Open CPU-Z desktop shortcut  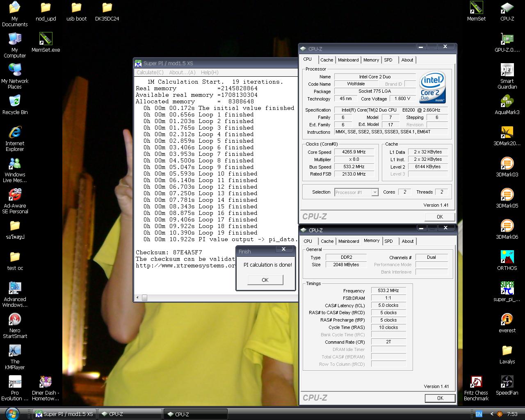[x=507, y=11]
